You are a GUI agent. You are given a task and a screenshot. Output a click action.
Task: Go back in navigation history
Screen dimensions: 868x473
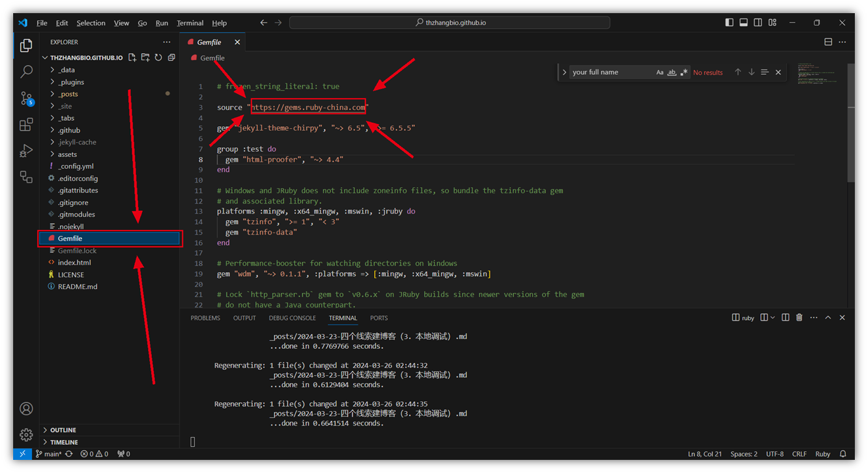[x=264, y=22]
